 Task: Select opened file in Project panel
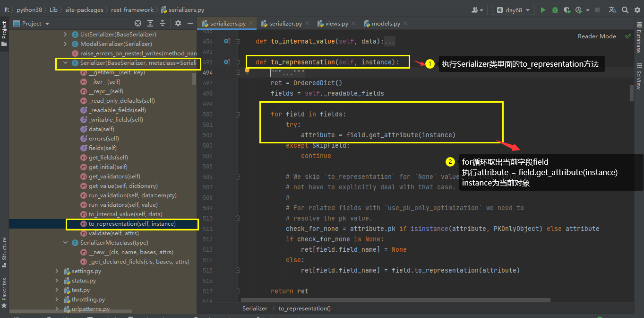click(x=138, y=23)
